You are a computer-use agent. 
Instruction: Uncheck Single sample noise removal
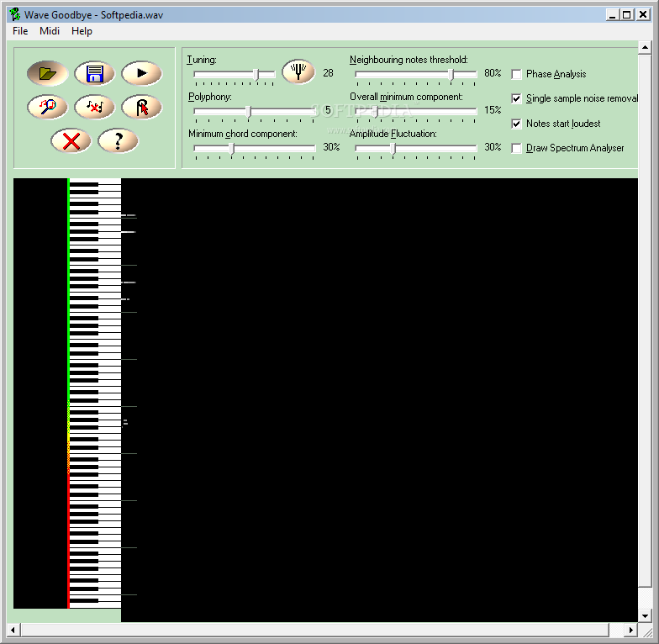(516, 99)
